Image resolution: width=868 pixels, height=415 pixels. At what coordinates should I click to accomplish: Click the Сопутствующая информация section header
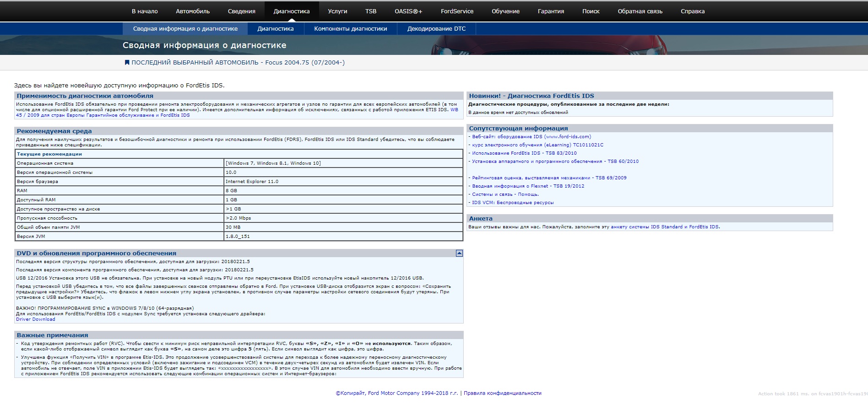[x=650, y=128]
